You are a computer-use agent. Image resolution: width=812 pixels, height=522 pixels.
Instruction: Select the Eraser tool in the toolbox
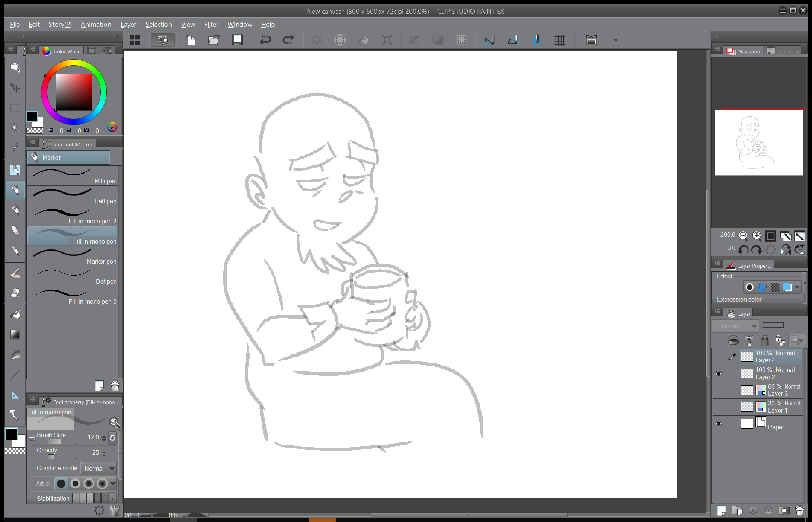tap(15, 293)
